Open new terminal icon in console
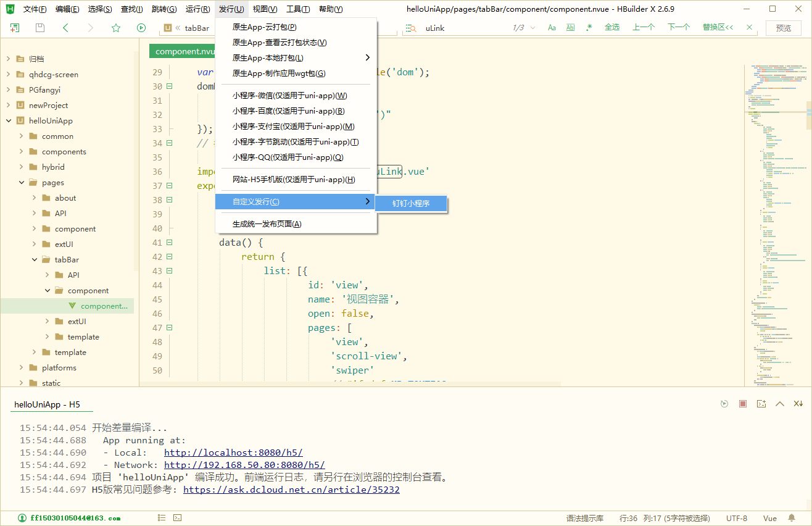Screen dimensions: 812x526 pyautogui.click(x=761, y=404)
